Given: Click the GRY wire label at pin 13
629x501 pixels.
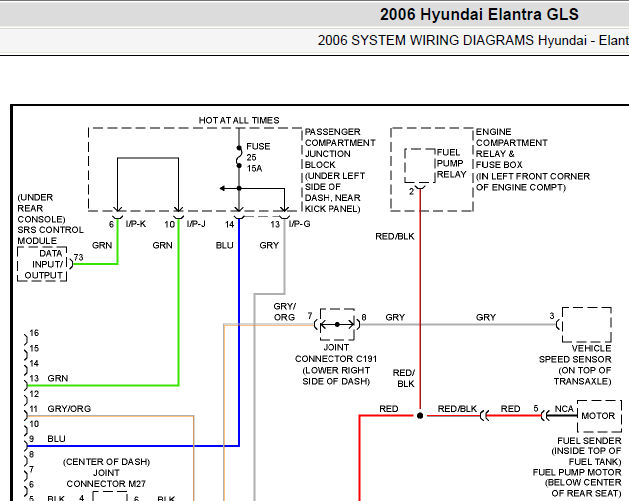Looking at the screenshot, I should point(269,245).
